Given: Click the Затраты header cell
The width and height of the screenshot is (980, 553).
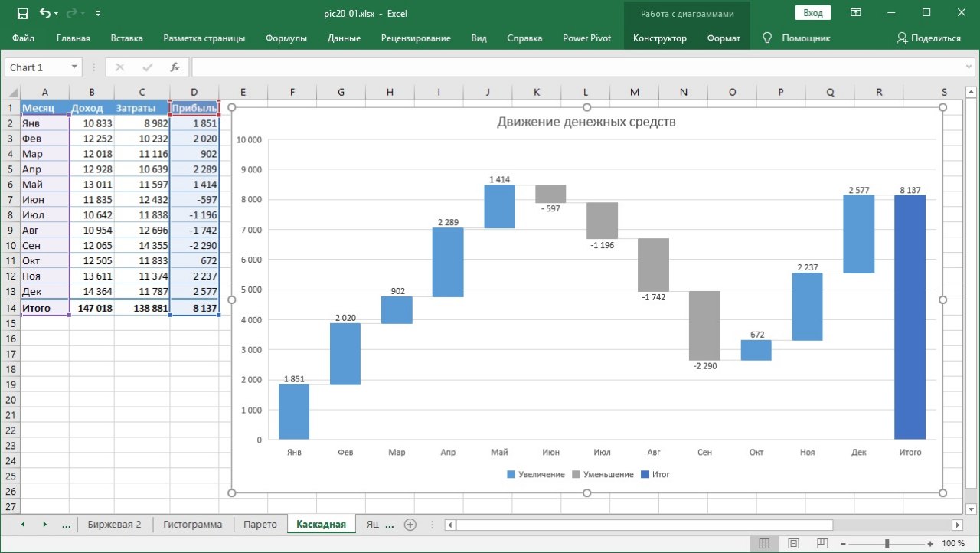Looking at the screenshot, I should click(142, 108).
